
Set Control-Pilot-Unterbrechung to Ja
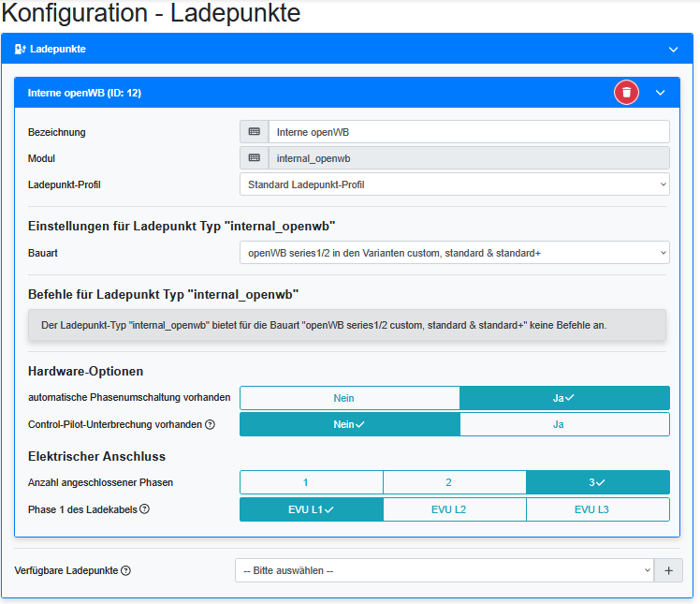[564, 424]
